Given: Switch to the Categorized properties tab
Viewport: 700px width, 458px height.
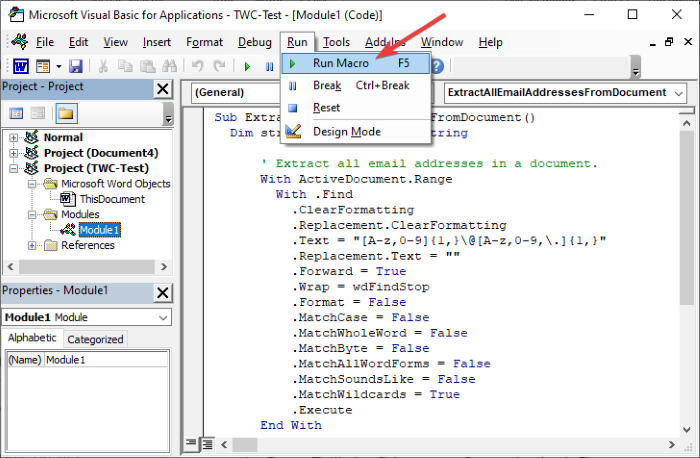Looking at the screenshot, I should point(95,339).
